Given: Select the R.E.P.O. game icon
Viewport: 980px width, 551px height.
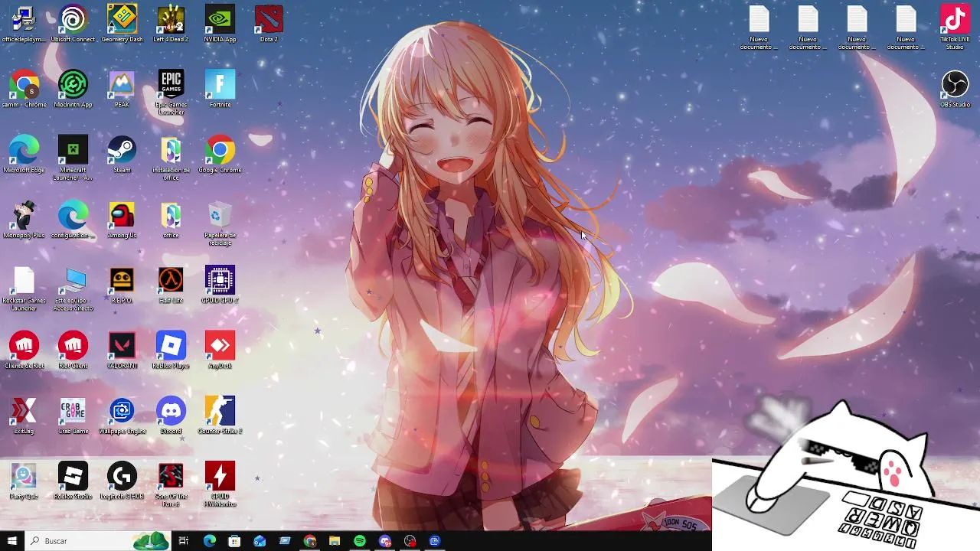Looking at the screenshot, I should click(x=122, y=285).
